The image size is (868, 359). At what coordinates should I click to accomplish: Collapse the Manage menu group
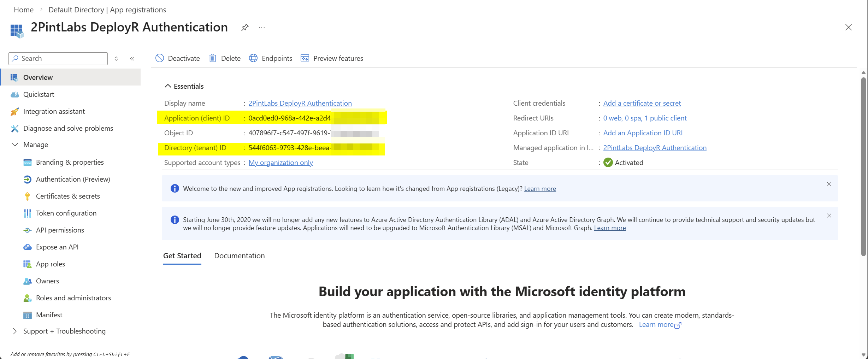[x=15, y=145]
